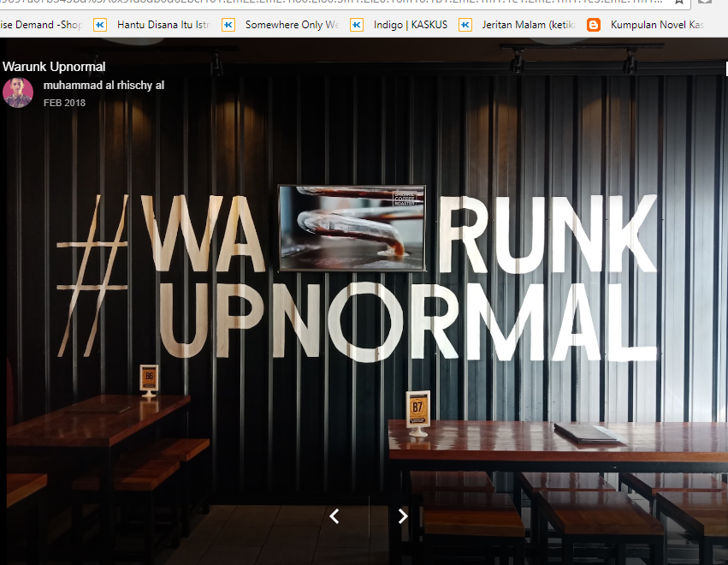This screenshot has width=728, height=565.
Task: Click the Warunk Upnormal wall photo
Action: click(x=364, y=300)
